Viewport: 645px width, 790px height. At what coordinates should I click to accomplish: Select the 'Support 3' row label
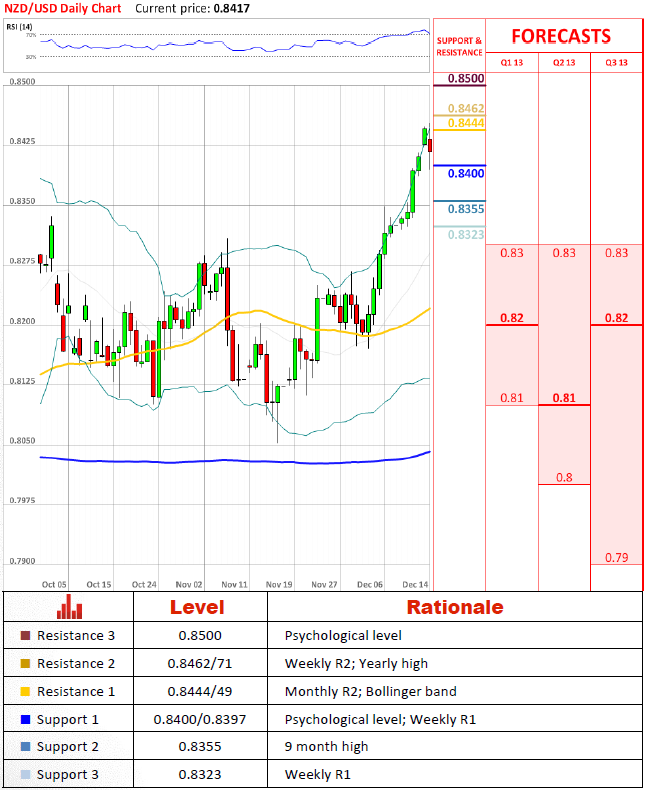point(68,774)
